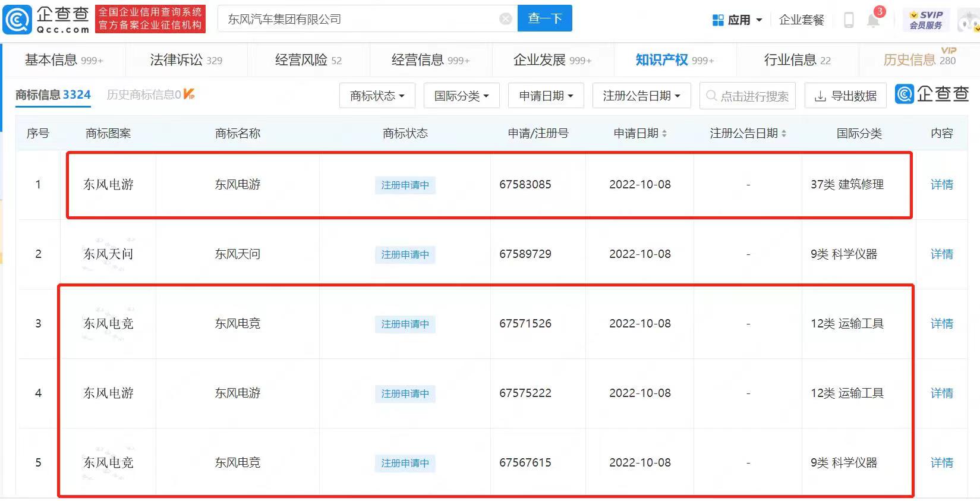Open 详情 for trademark 67583085
Screen dimensions: 980x501
[x=942, y=185]
